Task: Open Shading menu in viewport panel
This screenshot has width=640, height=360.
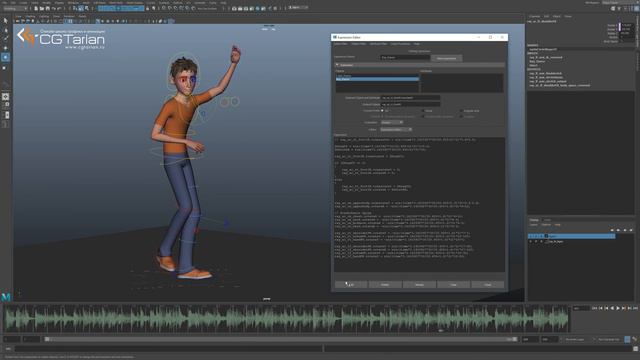Action: tap(31, 16)
